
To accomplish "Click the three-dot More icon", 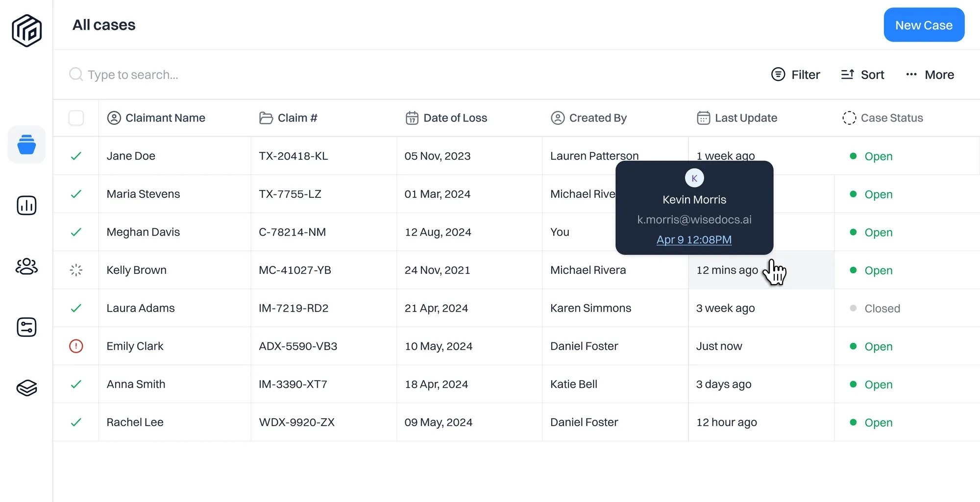I will tap(911, 74).
